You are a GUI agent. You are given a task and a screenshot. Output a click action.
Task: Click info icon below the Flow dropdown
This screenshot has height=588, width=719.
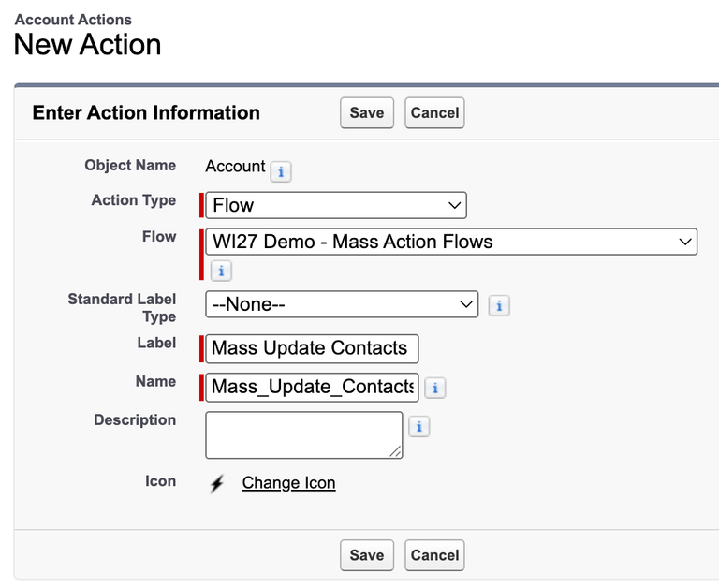(x=221, y=271)
